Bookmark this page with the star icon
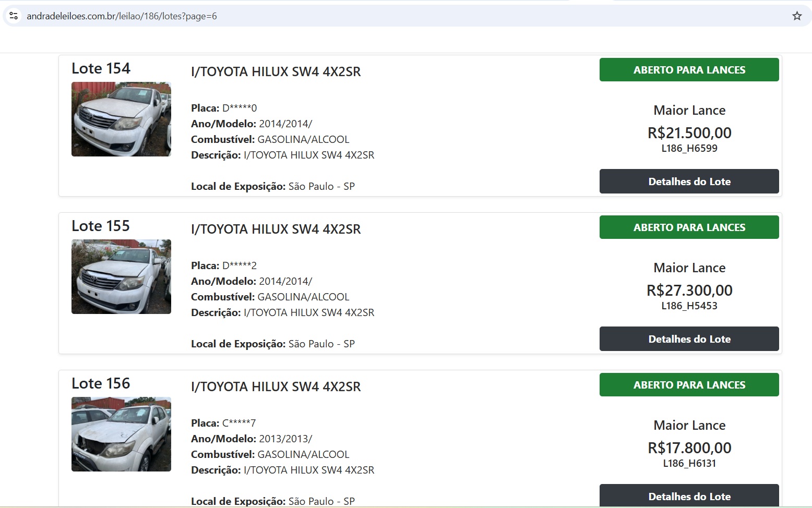812x508 pixels. point(797,16)
